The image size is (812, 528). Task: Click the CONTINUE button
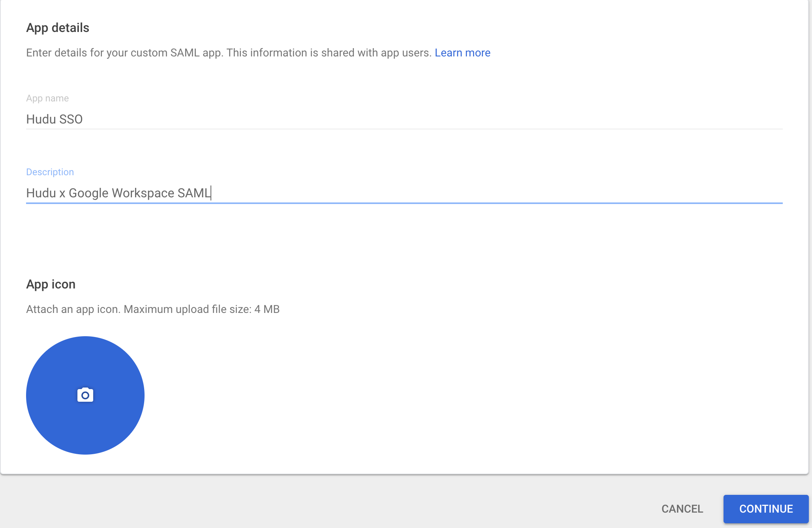(766, 509)
